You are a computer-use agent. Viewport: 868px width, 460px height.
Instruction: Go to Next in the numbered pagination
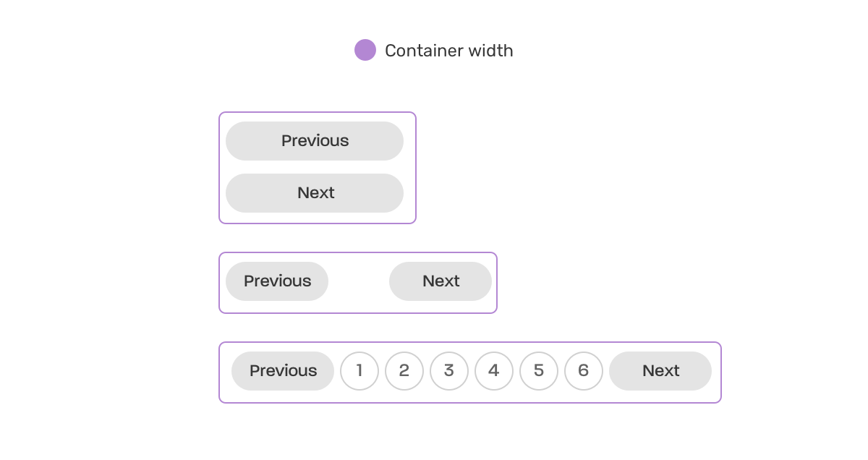[x=660, y=371]
